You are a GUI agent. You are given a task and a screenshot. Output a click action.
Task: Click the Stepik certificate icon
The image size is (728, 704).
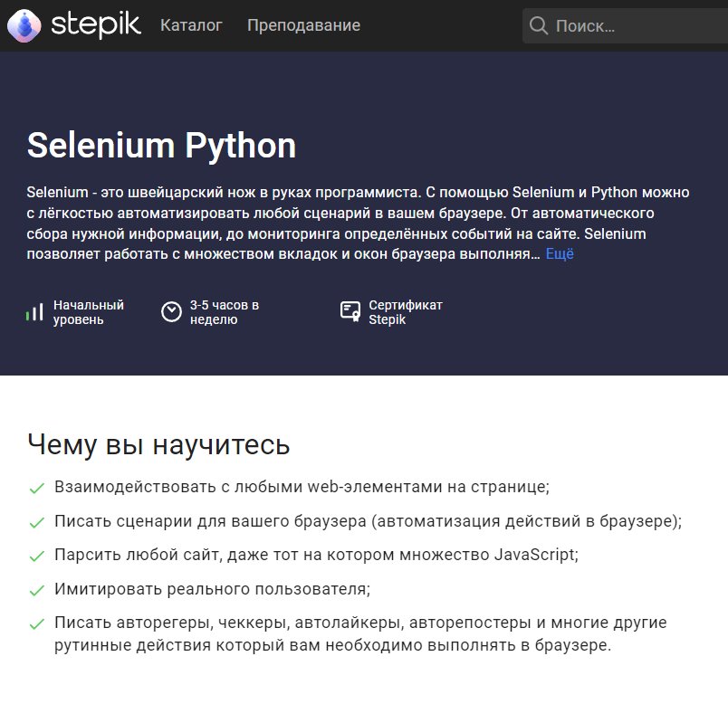[x=350, y=312]
